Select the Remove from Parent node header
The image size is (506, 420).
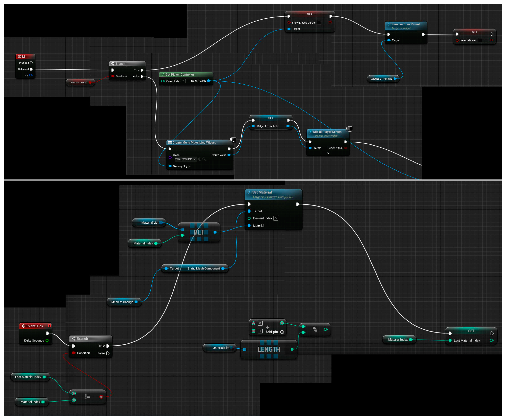pos(406,24)
